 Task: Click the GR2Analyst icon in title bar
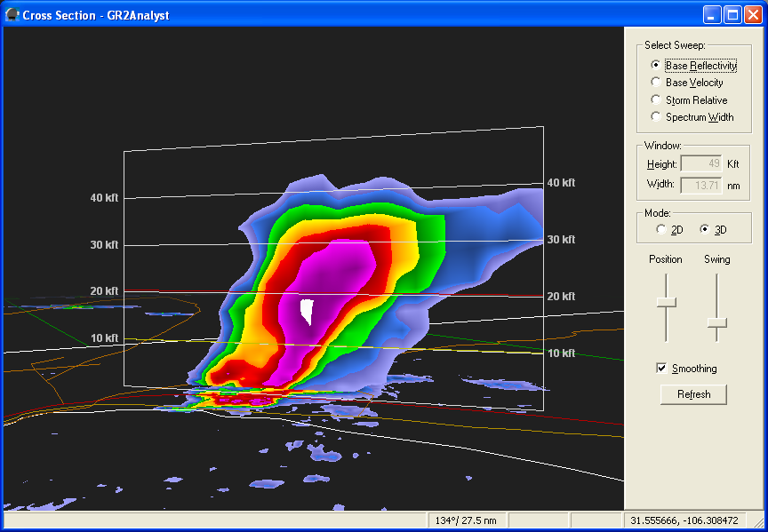(x=12, y=14)
